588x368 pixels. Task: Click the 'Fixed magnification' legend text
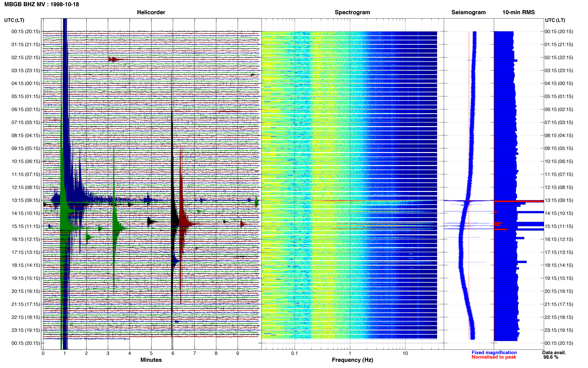(494, 353)
